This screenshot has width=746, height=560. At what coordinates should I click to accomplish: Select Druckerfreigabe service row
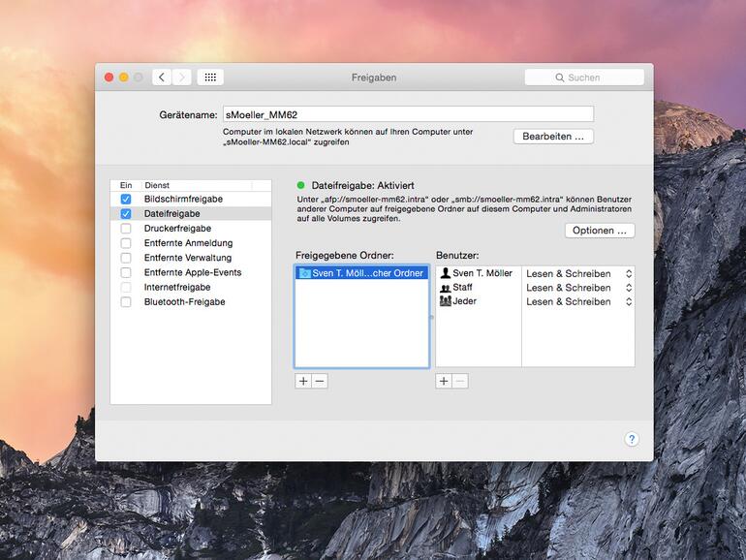(191, 229)
